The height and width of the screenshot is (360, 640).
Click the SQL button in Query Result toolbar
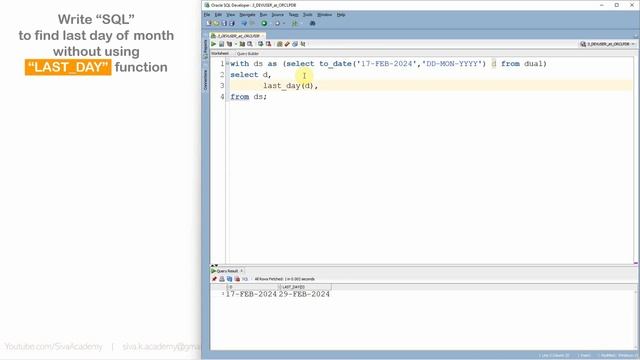pos(245,279)
